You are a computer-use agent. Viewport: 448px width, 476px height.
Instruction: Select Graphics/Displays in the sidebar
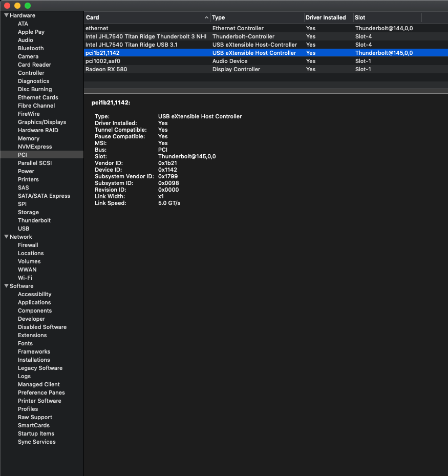pyautogui.click(x=42, y=122)
